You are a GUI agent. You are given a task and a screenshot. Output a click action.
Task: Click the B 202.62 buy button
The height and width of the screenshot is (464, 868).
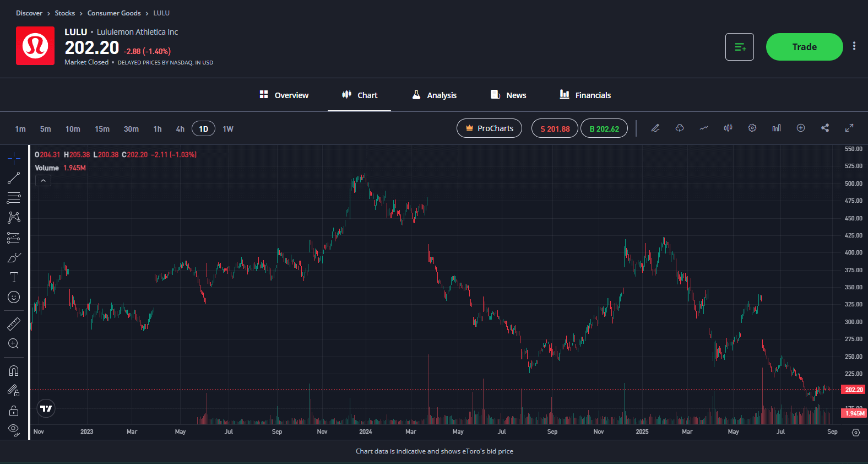(604, 128)
